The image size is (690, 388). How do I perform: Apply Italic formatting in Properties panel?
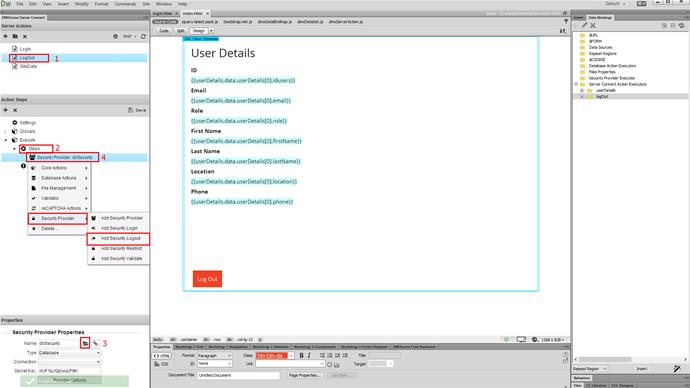309,355
